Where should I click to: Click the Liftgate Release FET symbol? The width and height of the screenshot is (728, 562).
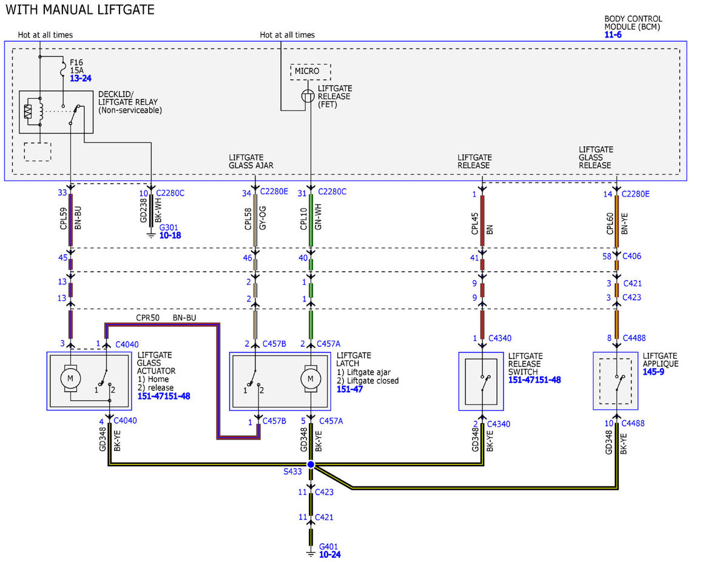308,96
